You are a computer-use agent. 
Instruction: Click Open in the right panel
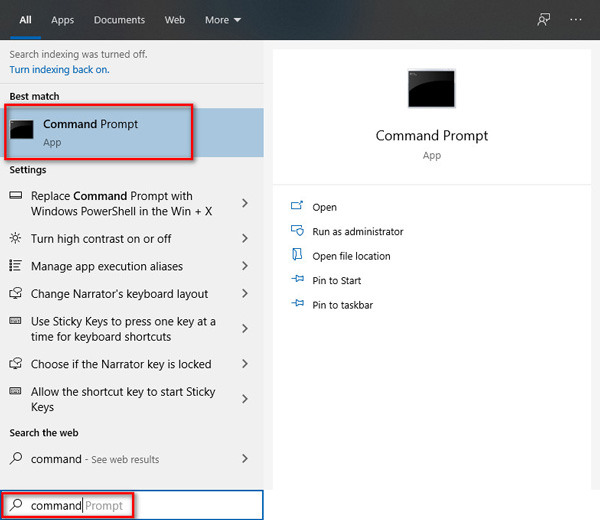tap(324, 207)
